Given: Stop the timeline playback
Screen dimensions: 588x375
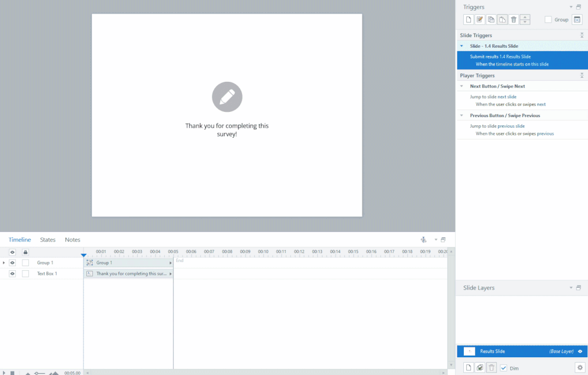Looking at the screenshot, I should click(12, 373).
